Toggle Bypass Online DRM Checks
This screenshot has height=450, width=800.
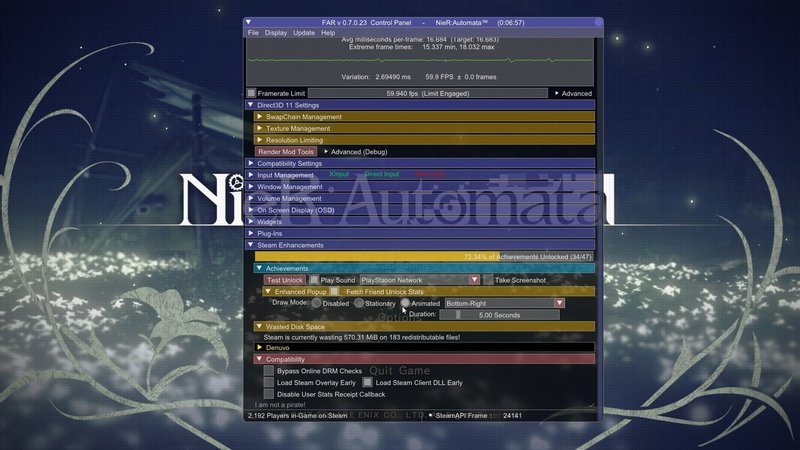[268, 371]
